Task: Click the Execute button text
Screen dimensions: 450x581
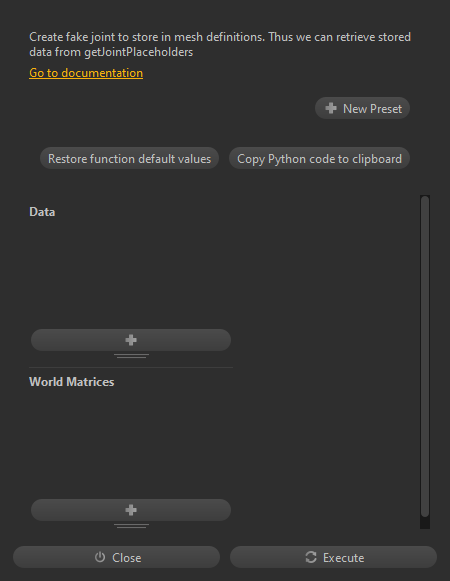Action: [x=344, y=558]
